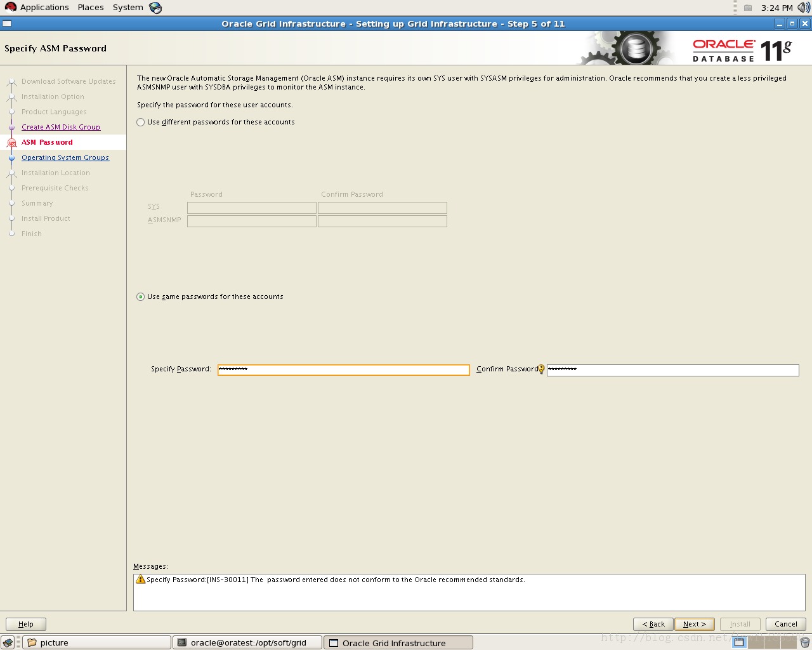Click the Back button
This screenshot has width=812, height=650.
click(x=653, y=624)
